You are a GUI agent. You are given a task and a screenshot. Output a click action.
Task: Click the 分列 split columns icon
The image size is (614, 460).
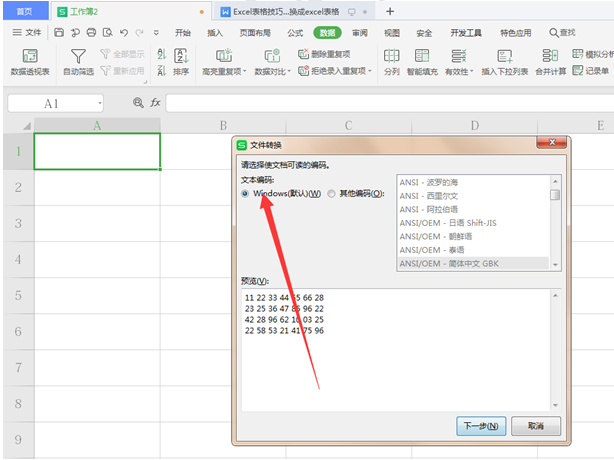click(x=391, y=57)
